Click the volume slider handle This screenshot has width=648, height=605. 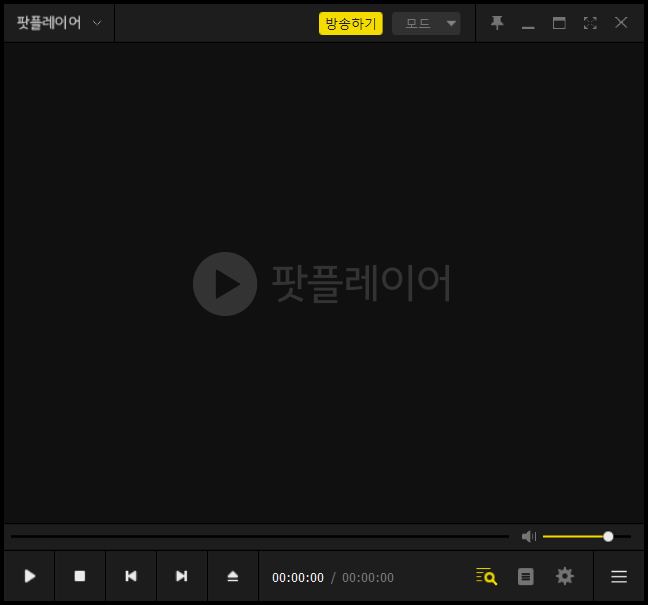(x=608, y=536)
